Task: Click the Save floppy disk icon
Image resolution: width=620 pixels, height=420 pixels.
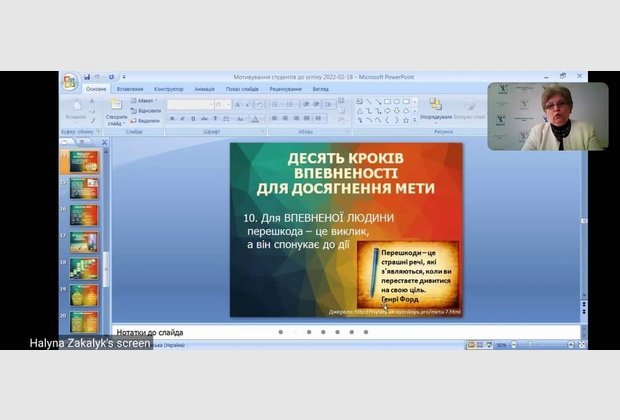Action: 87,77
